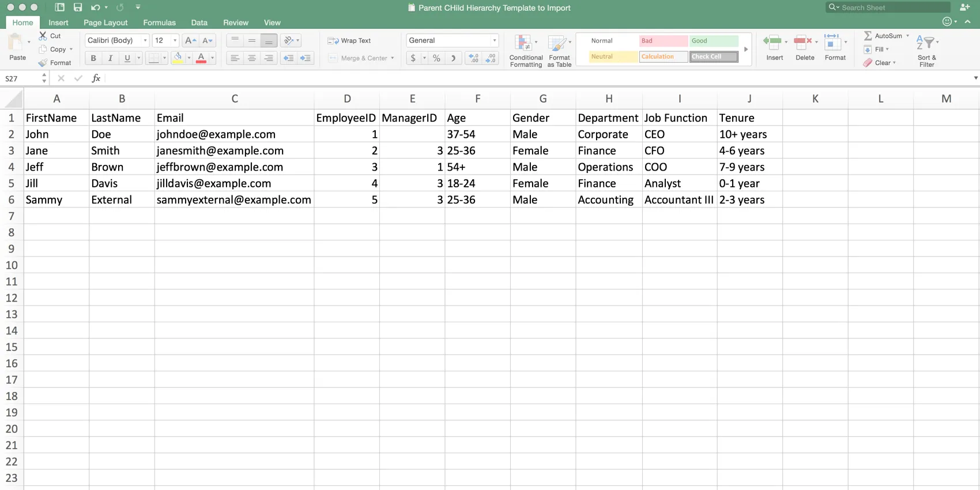Image resolution: width=980 pixels, height=490 pixels.
Task: Apply the Good cell style
Action: click(714, 41)
